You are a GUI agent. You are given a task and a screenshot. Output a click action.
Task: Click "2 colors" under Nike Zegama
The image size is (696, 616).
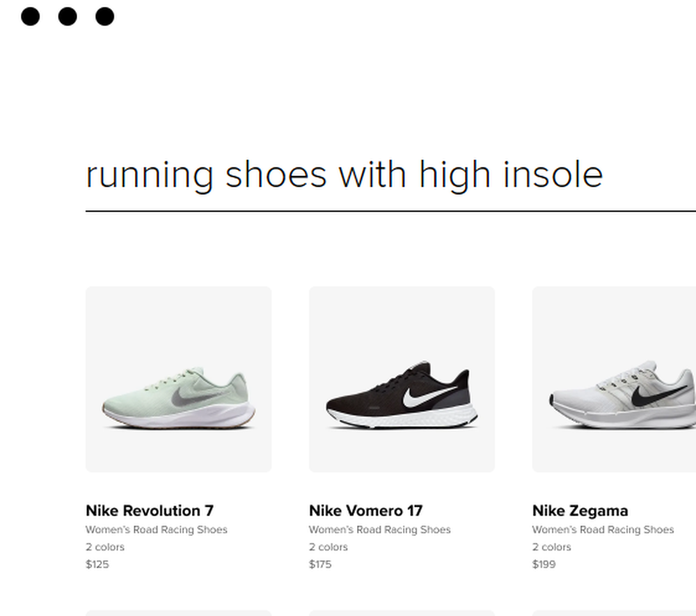tap(552, 547)
